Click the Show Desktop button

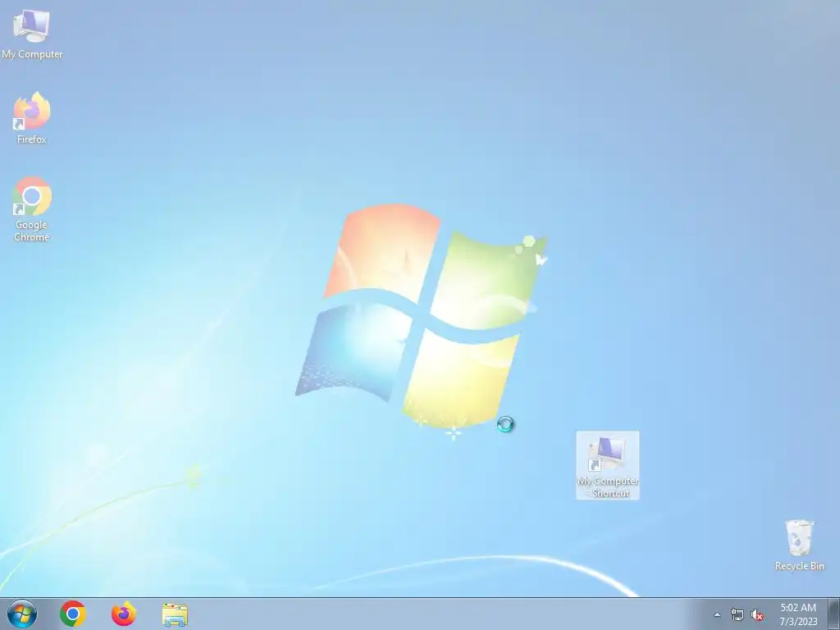(x=834, y=614)
